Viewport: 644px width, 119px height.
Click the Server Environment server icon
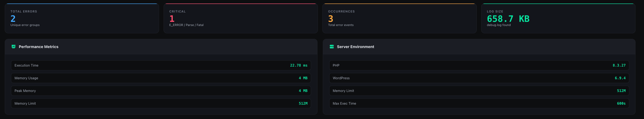coord(332,47)
